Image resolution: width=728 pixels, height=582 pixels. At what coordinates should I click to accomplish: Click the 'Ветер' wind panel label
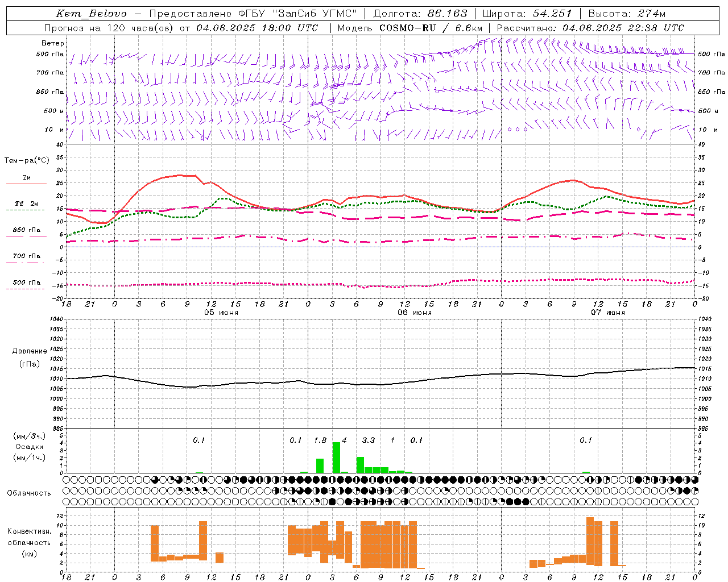53,43
